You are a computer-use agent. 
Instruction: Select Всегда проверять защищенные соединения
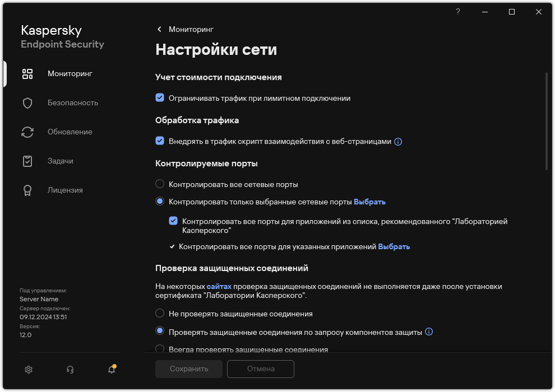click(160, 349)
